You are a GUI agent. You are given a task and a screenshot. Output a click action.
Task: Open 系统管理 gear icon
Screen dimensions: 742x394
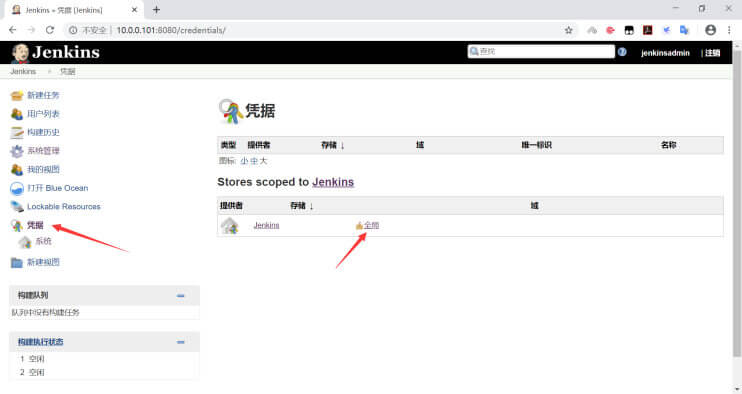(17, 151)
